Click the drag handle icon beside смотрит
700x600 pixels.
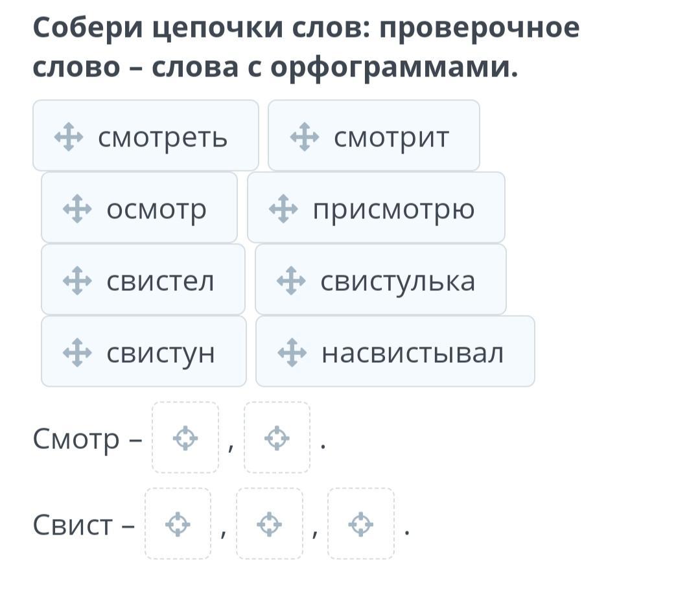pyautogui.click(x=304, y=137)
